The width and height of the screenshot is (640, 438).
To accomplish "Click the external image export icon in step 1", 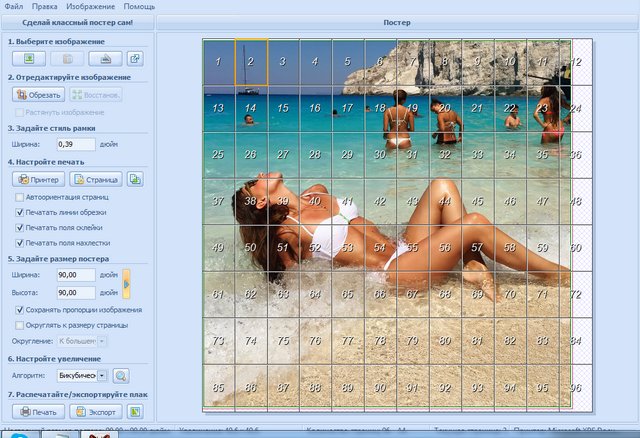I will [x=136, y=58].
